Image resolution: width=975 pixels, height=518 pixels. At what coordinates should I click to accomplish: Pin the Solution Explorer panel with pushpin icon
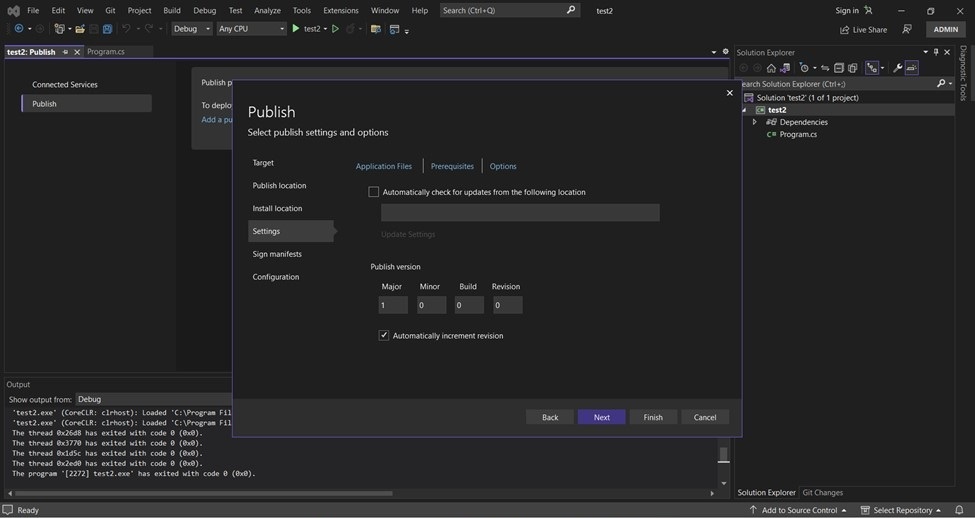(x=936, y=52)
